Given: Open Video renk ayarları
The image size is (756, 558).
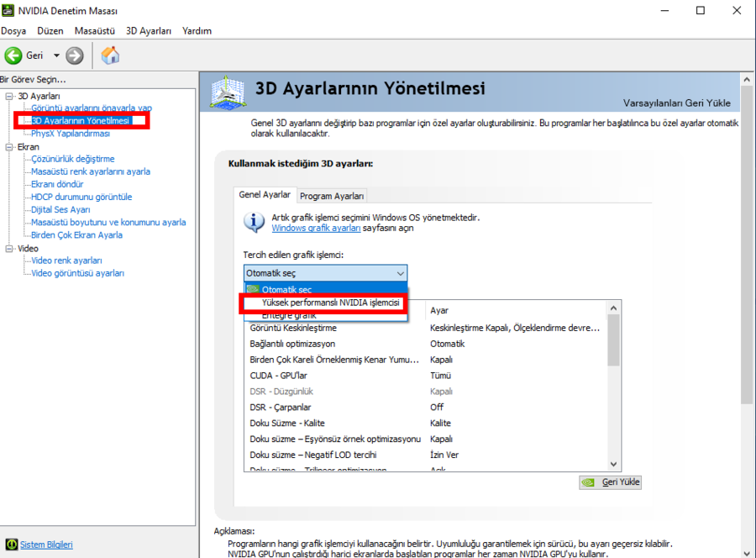Looking at the screenshot, I should click(x=66, y=261).
